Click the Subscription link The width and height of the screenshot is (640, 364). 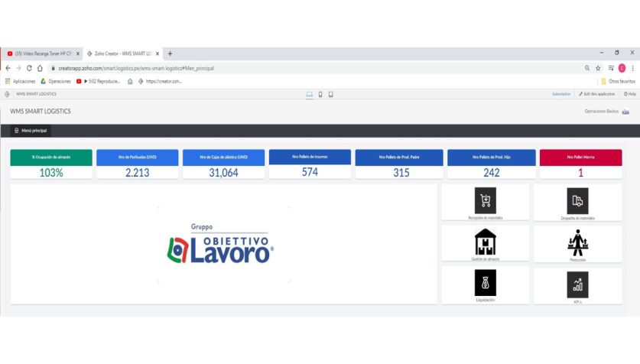click(x=560, y=94)
